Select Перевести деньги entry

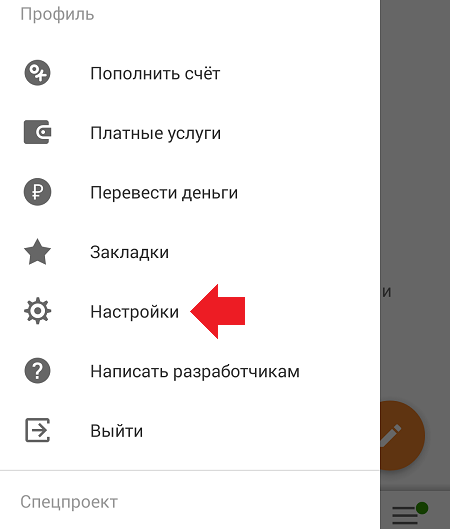pyautogui.click(x=190, y=192)
